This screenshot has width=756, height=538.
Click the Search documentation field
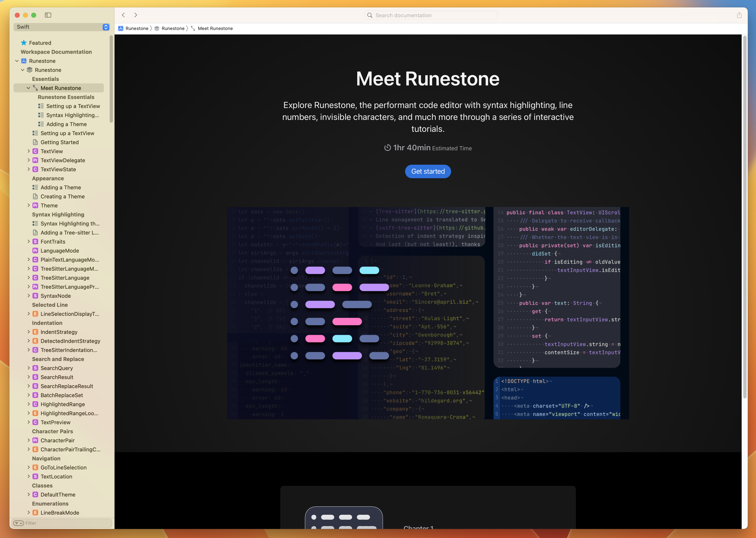tap(431, 15)
